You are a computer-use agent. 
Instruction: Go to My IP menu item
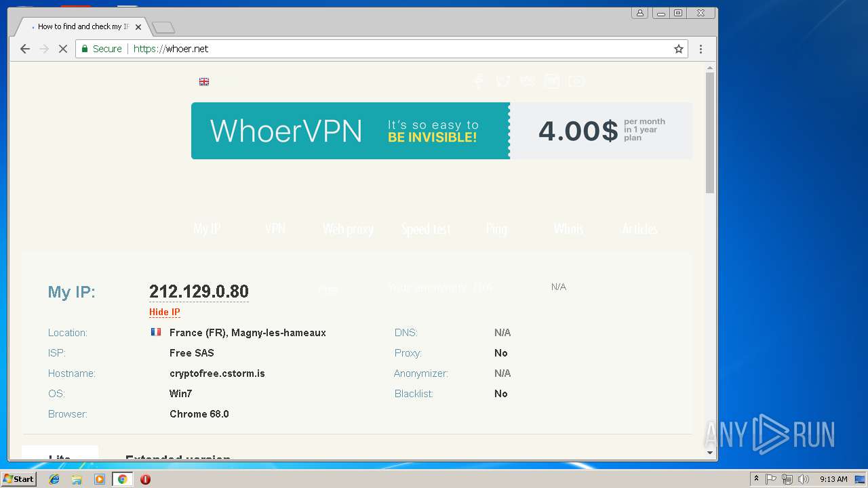(x=207, y=229)
